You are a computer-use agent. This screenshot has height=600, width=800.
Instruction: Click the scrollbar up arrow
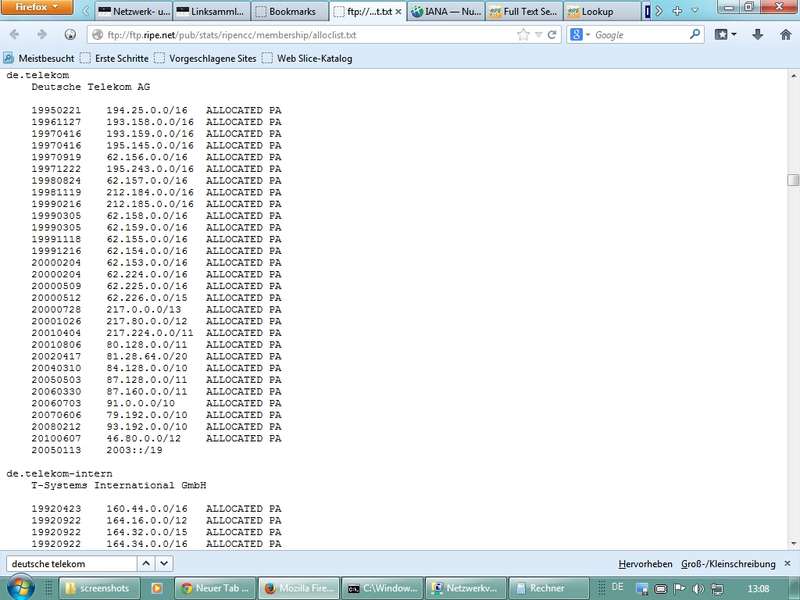click(x=793, y=76)
